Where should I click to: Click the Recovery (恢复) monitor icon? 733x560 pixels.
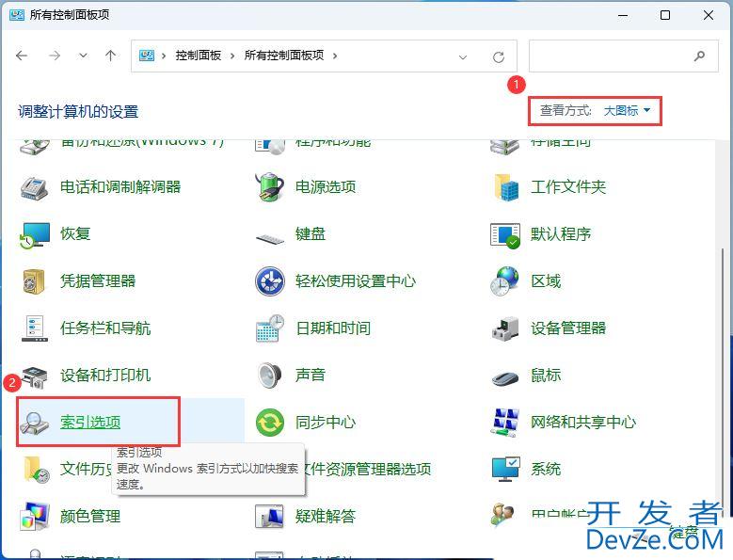click(x=35, y=234)
